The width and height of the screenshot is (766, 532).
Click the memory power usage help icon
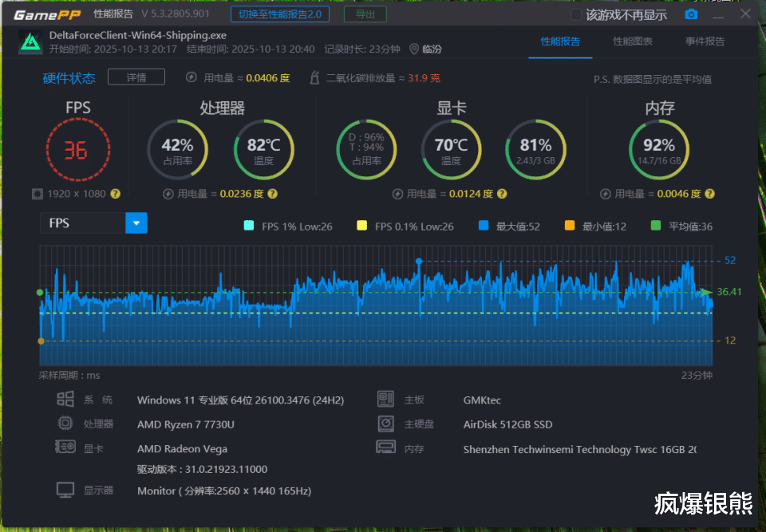[x=709, y=194]
